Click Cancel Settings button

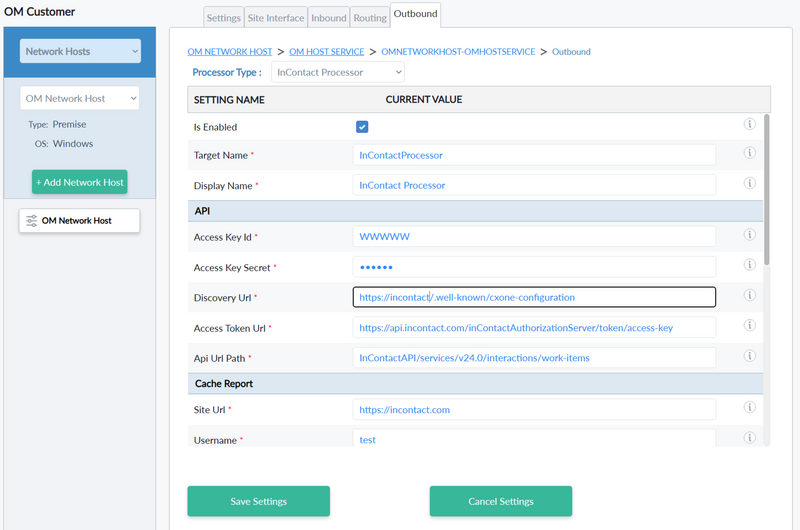501,501
